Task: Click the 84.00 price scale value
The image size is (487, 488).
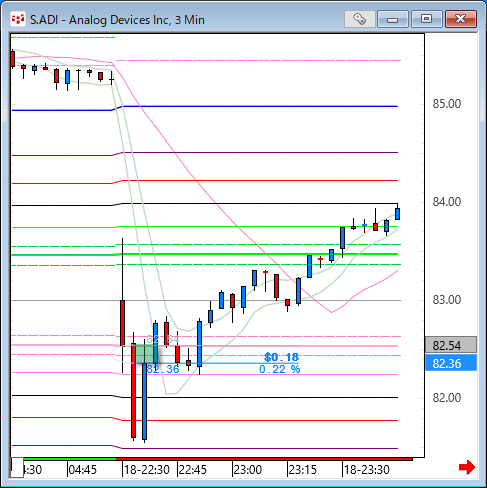Action: pos(447,202)
